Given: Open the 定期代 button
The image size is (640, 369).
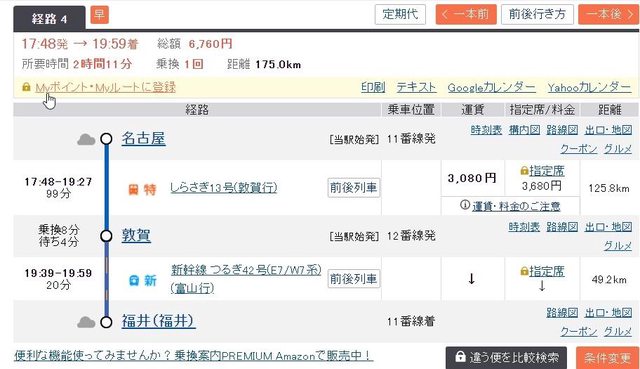Looking at the screenshot, I should (x=400, y=14).
